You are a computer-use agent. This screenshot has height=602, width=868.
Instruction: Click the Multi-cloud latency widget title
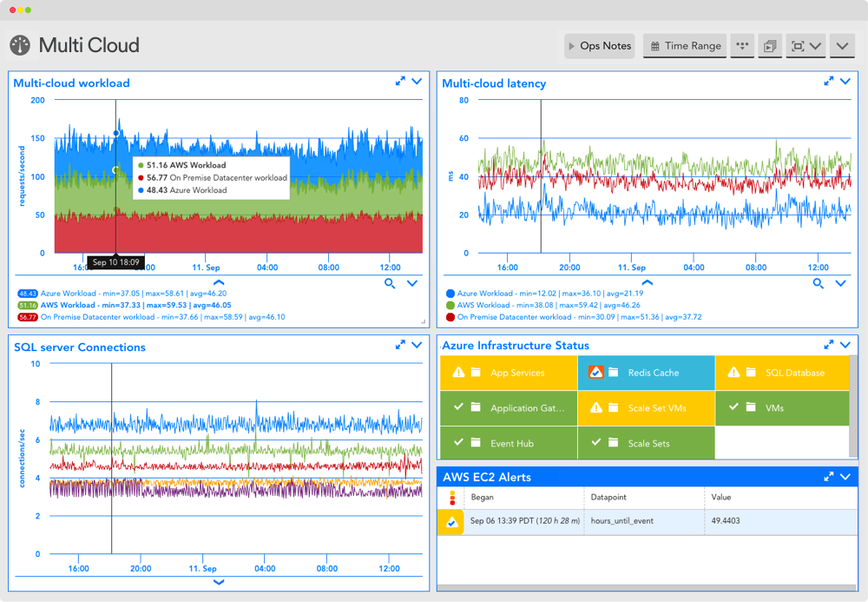point(494,83)
